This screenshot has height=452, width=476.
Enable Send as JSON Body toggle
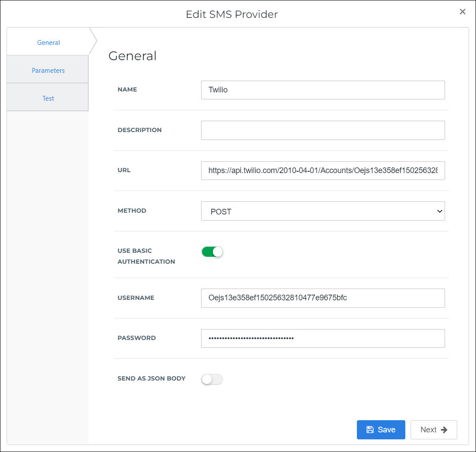point(212,379)
